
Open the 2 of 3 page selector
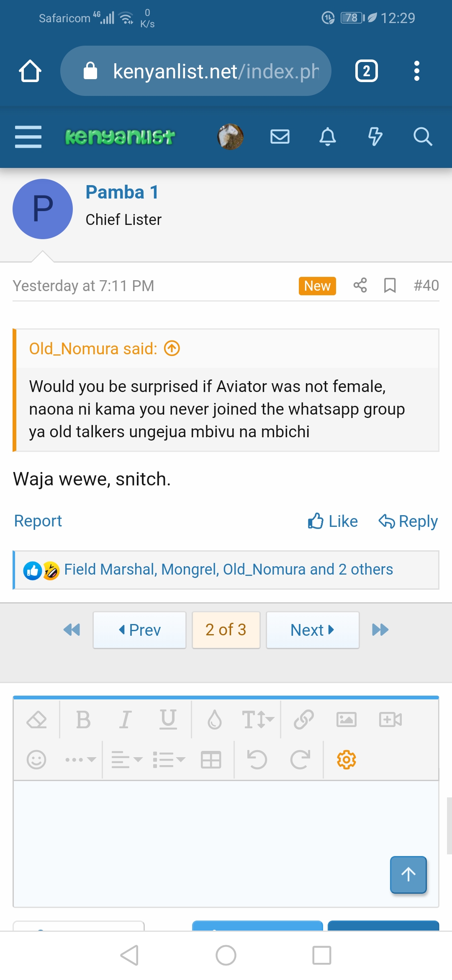point(226,630)
